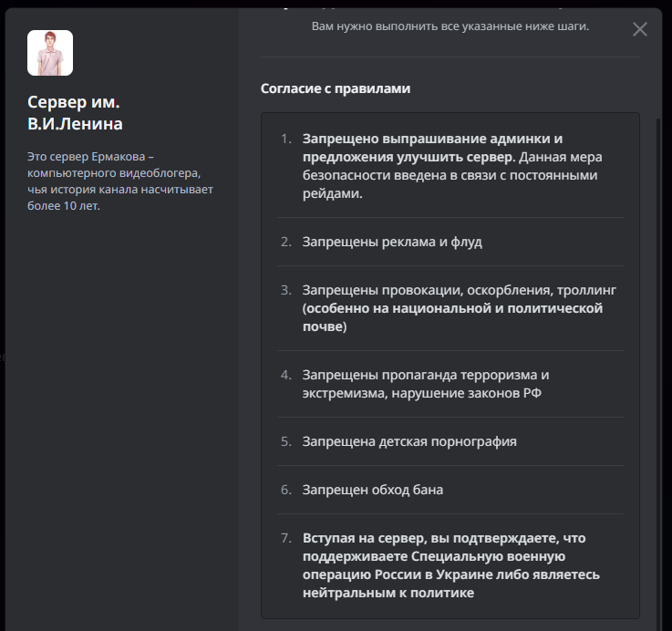Viewport: 672px width, 631px height.
Task: Click the server description about Ермакова
Action: (x=119, y=181)
